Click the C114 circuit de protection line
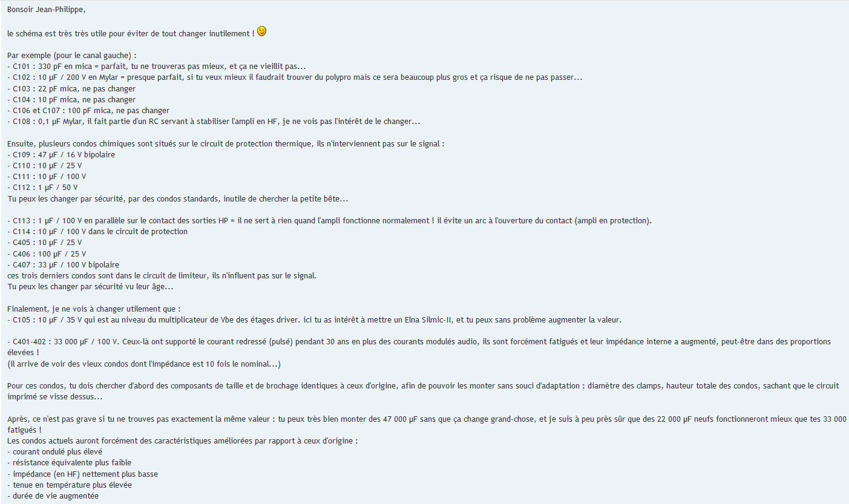849x504 pixels. (x=97, y=231)
